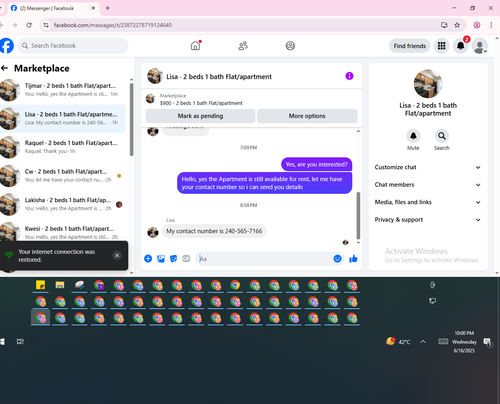The width and height of the screenshot is (500, 404).
Task: Dismiss internet connection restored notification
Action: [117, 255]
